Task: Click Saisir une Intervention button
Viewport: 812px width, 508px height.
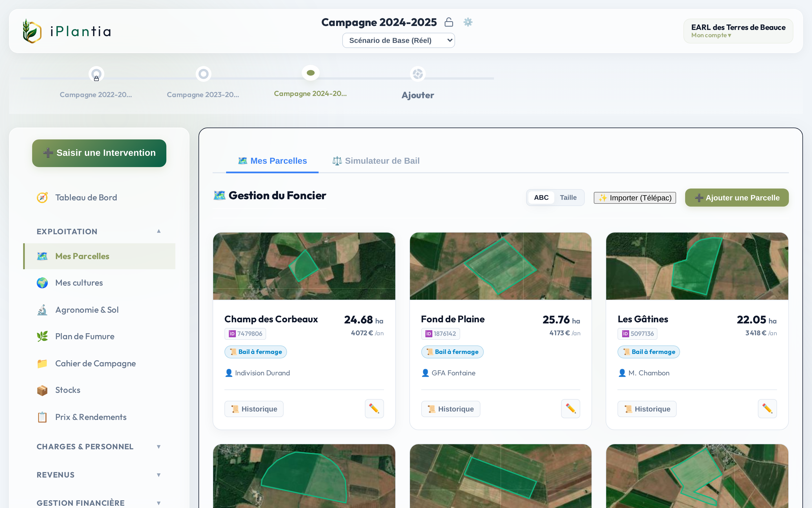Action: (x=99, y=153)
